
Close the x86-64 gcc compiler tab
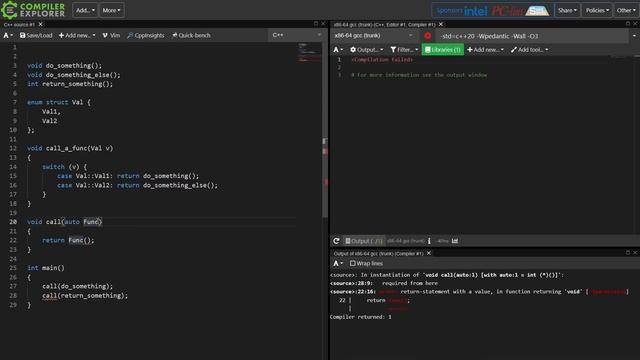(x=441, y=24)
